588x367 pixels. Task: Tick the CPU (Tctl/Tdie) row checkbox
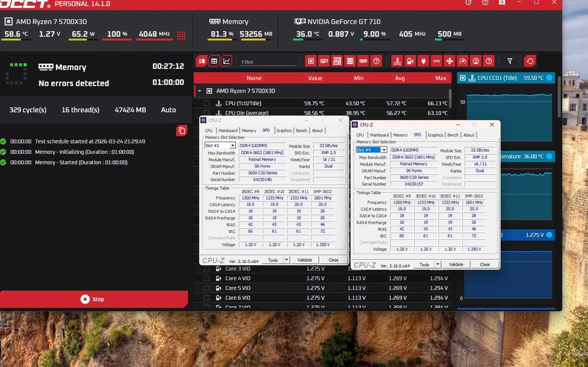click(x=206, y=103)
